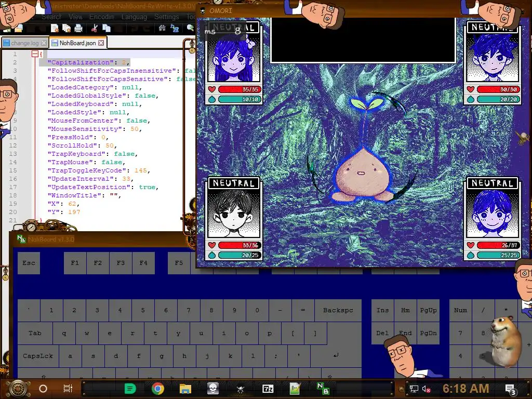Click the Zoom In magnifier icon in Notepad++
The height and width of the screenshot is (399, 532).
[190, 29]
